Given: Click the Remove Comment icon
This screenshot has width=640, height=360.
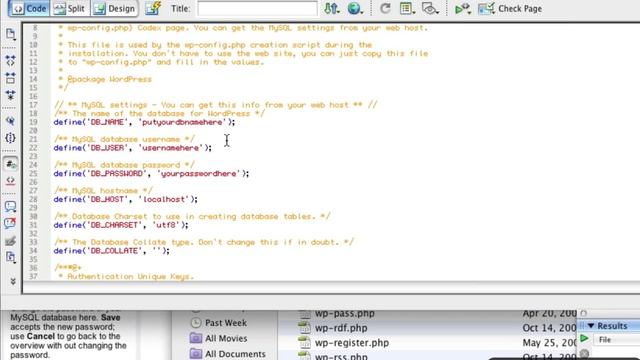Looking at the screenshot, I should pos(11,223).
